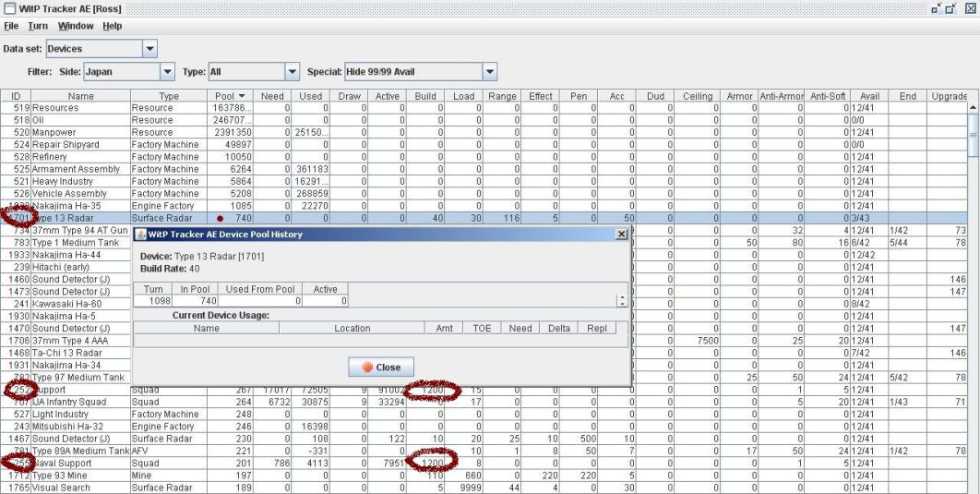Open the Turn menu
The image size is (980, 494).
[x=38, y=26]
